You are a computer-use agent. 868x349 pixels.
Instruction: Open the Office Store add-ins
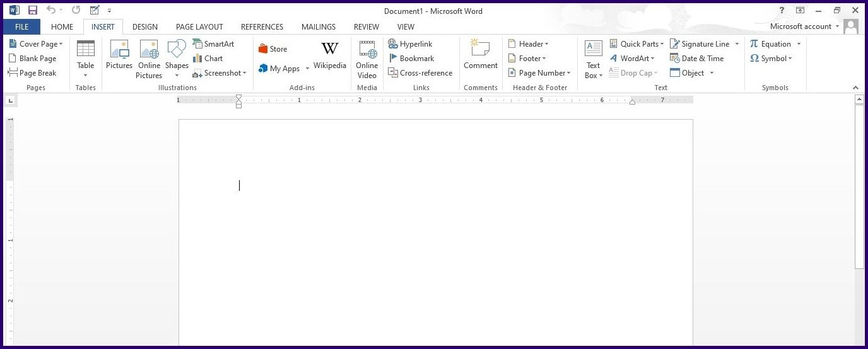[x=273, y=49]
